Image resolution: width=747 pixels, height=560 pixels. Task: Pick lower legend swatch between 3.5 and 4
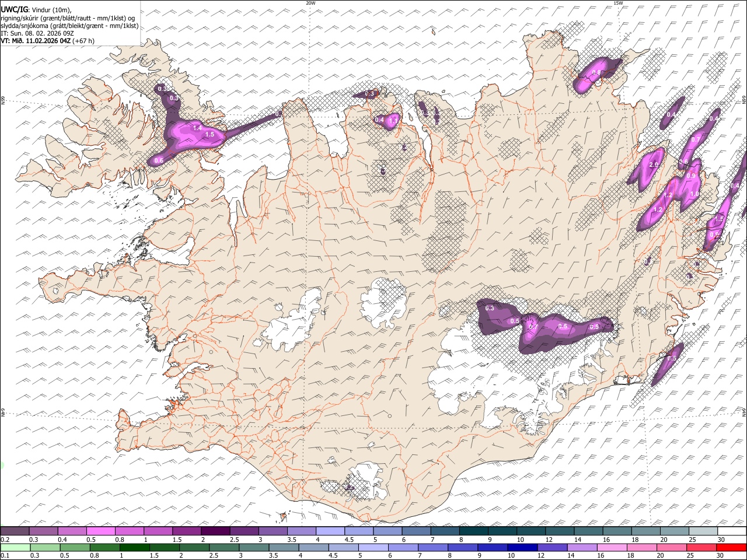click(284, 547)
